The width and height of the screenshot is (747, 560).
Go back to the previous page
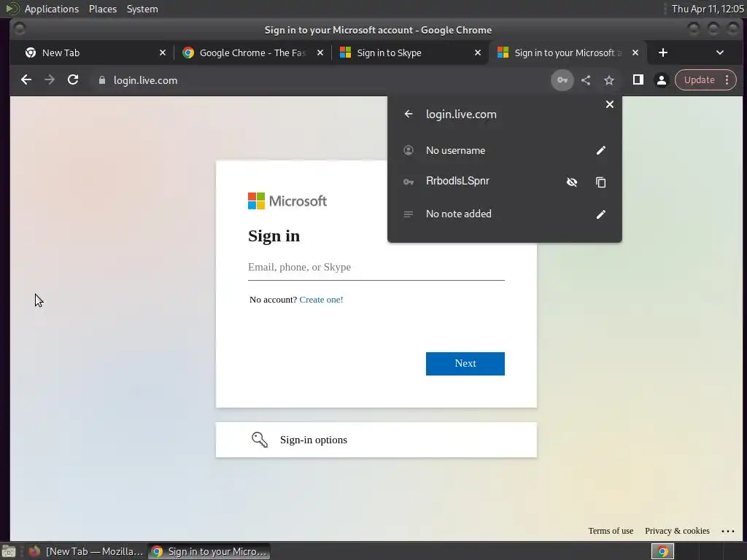(x=26, y=80)
